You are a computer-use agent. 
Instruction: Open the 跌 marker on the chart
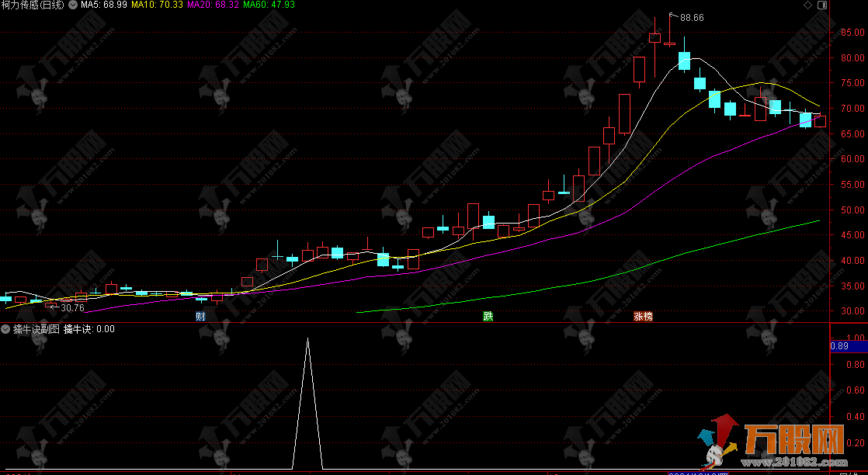(488, 317)
